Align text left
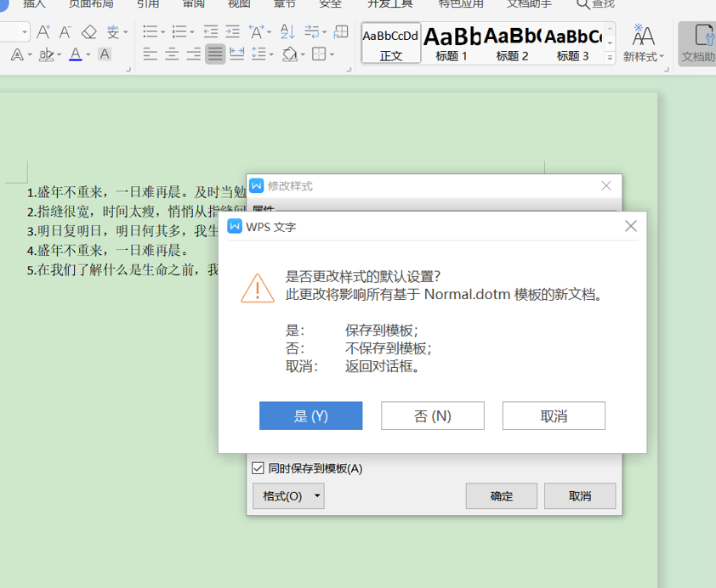716x588 pixels. point(150,54)
